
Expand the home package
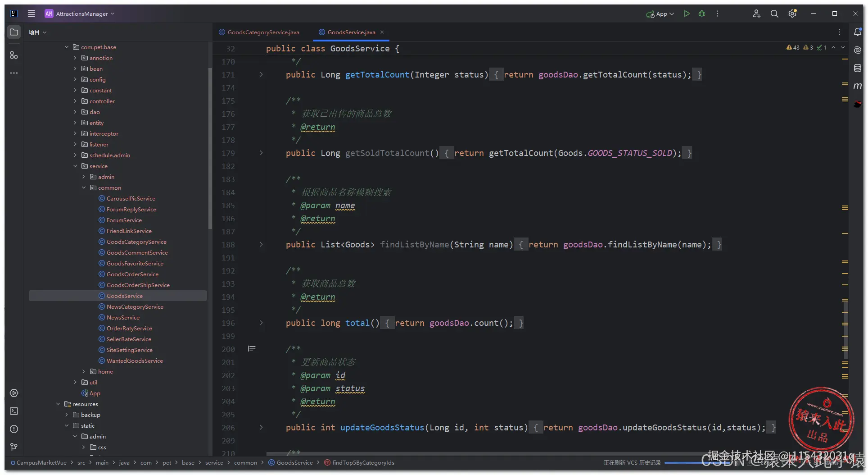pyautogui.click(x=84, y=371)
